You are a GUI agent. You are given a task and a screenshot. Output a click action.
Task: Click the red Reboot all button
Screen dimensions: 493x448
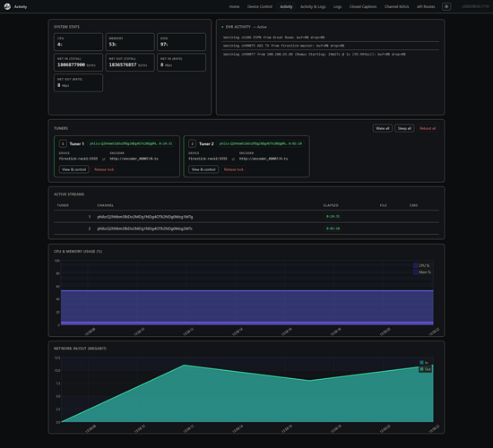(x=428, y=128)
